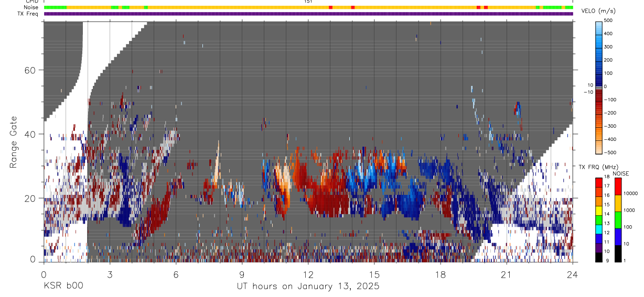This screenshot has width=644, height=297.
Task: Select the 21 hour tick label
Action: pyautogui.click(x=506, y=274)
